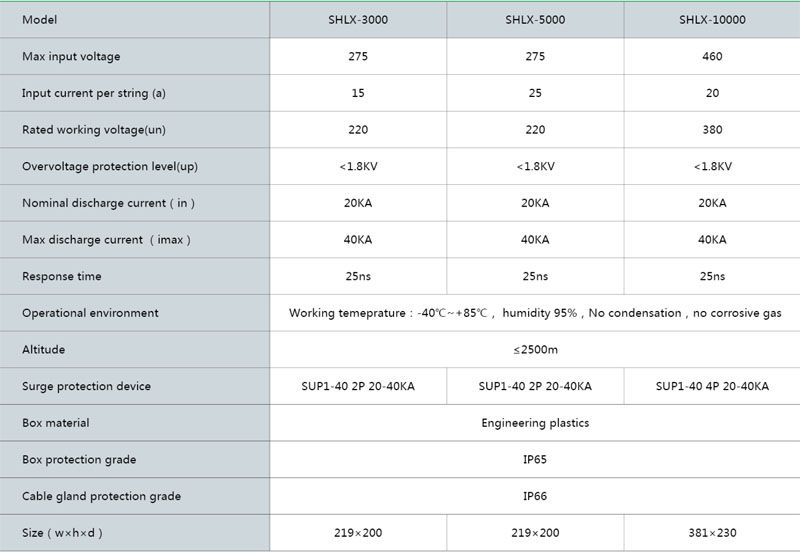Click the Max discharge current row label

(106, 240)
